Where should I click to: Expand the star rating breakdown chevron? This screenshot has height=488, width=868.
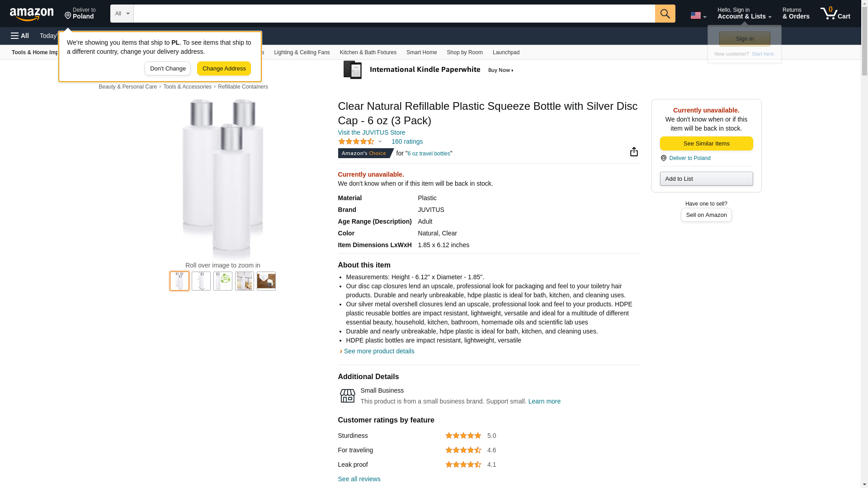(380, 142)
